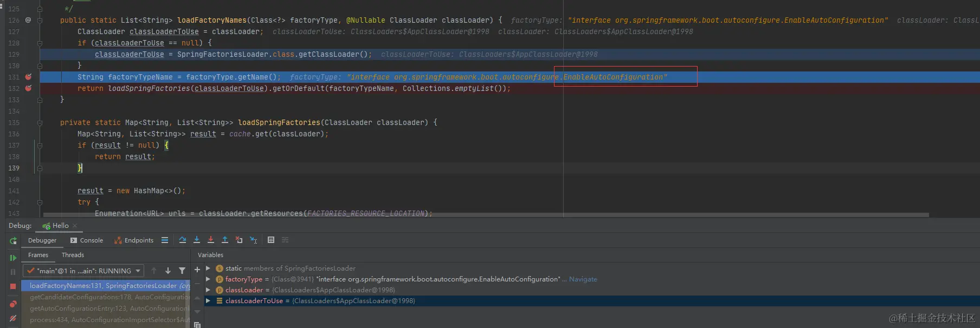The width and height of the screenshot is (980, 328).
Task: Toggle the Mute Breakpoints icon
Action: [x=13, y=318]
